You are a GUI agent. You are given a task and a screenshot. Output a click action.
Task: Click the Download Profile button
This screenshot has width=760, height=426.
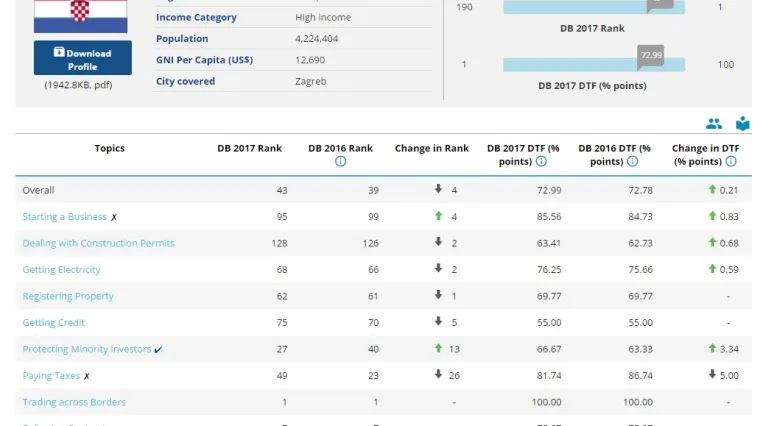pyautogui.click(x=83, y=59)
